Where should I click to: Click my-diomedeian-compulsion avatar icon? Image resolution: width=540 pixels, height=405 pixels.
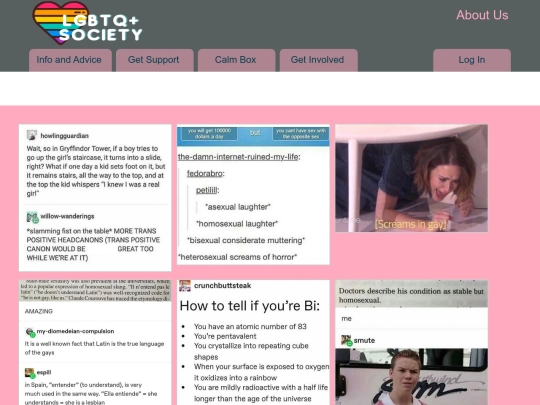(x=30, y=332)
